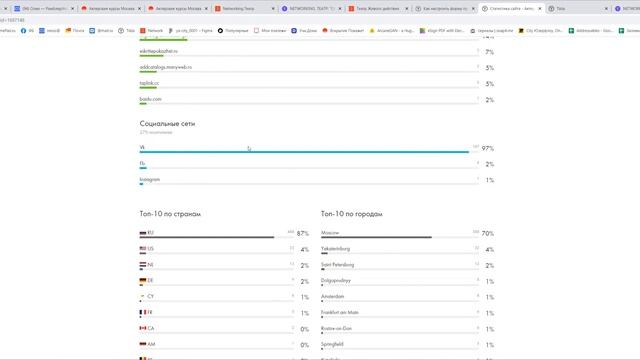This screenshot has height=360, width=640.
Task: Open the 'City Юзерфлоу' bookmark
Action: [x=541, y=31]
